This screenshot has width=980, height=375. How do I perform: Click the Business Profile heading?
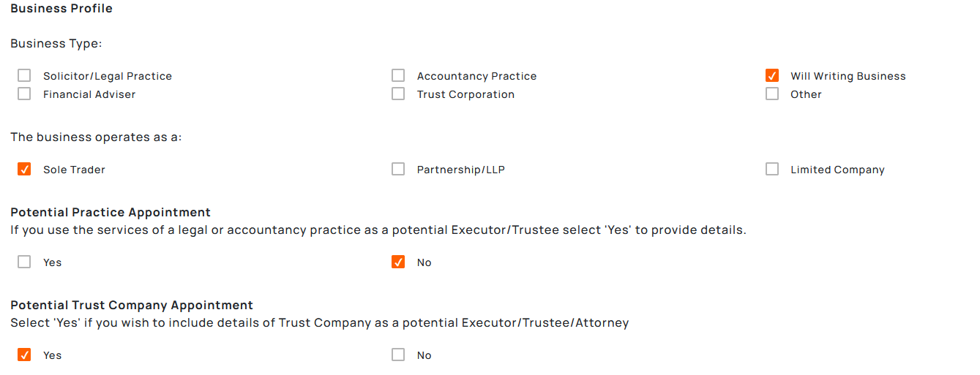(61, 9)
